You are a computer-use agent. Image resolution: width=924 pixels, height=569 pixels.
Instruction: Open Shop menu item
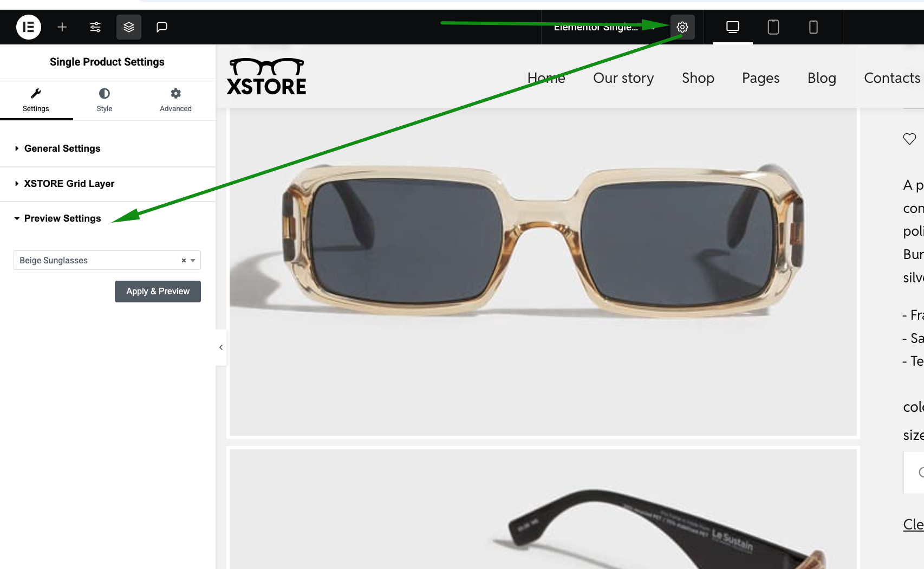point(698,78)
